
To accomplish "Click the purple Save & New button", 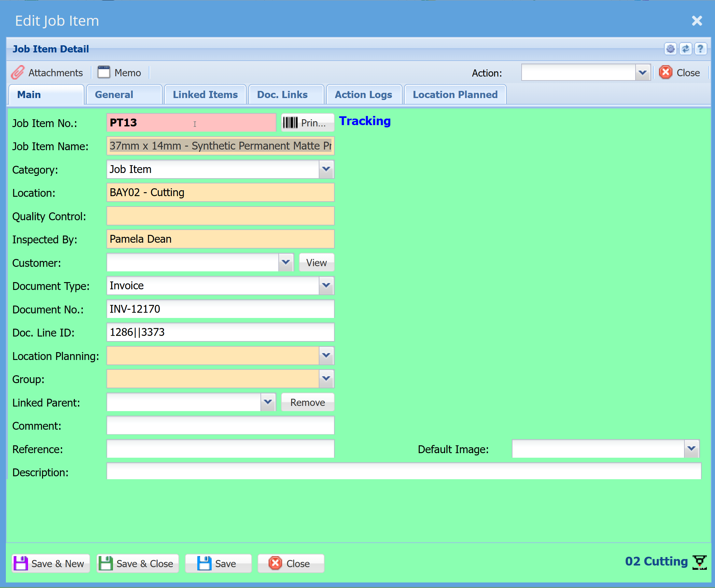I will point(51,564).
